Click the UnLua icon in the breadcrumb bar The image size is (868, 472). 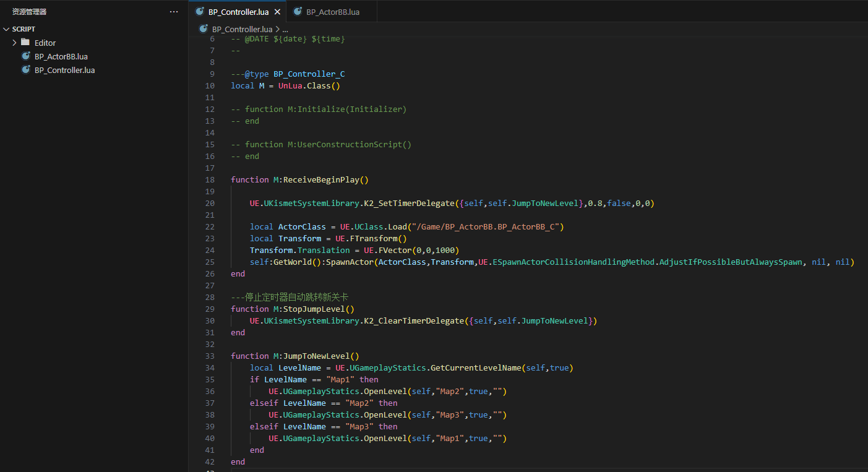click(x=202, y=28)
